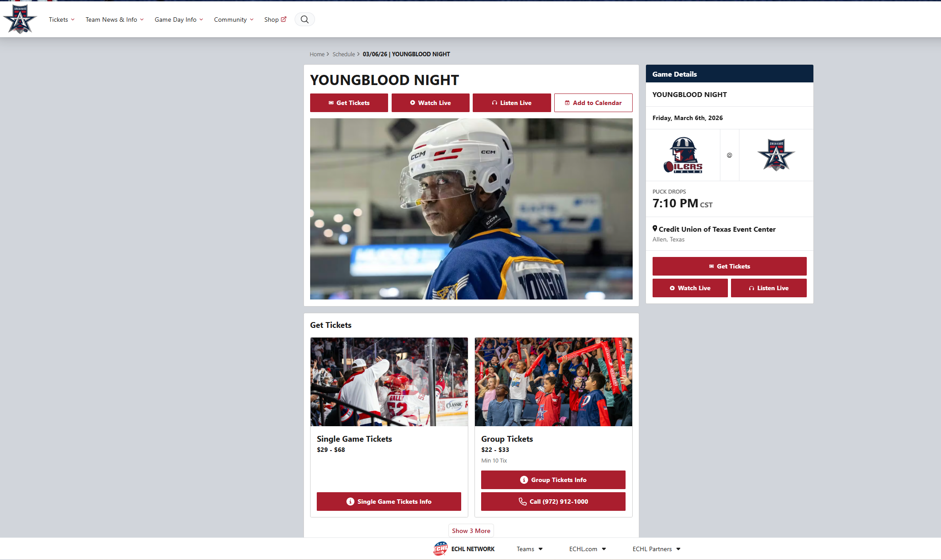Expand the Game Day Info menu

(179, 19)
